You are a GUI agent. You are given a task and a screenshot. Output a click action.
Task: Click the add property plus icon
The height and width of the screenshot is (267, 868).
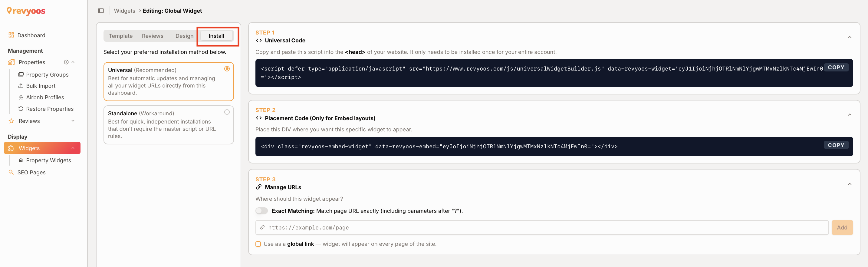click(66, 62)
